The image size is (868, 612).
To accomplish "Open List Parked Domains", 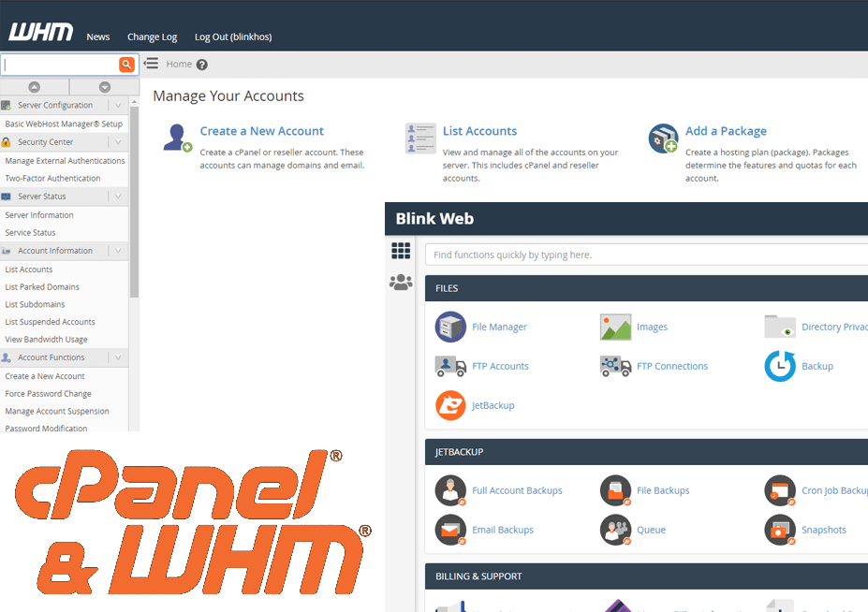I will (42, 286).
